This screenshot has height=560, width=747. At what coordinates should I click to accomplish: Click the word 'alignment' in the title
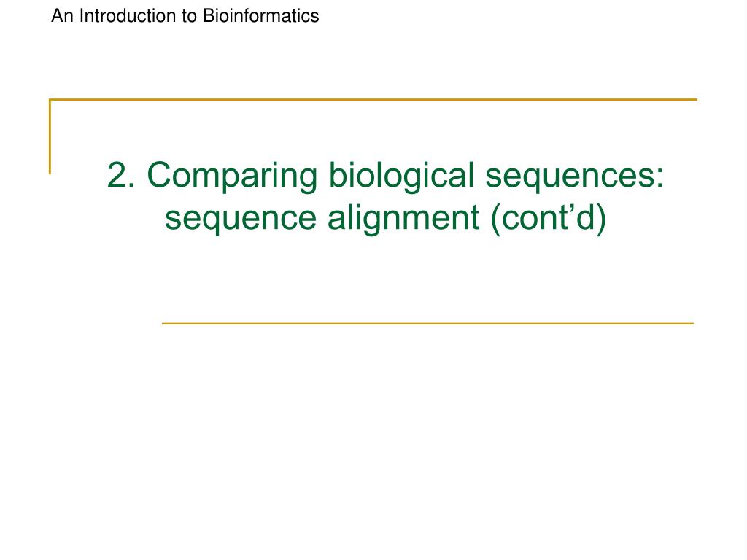[403, 219]
